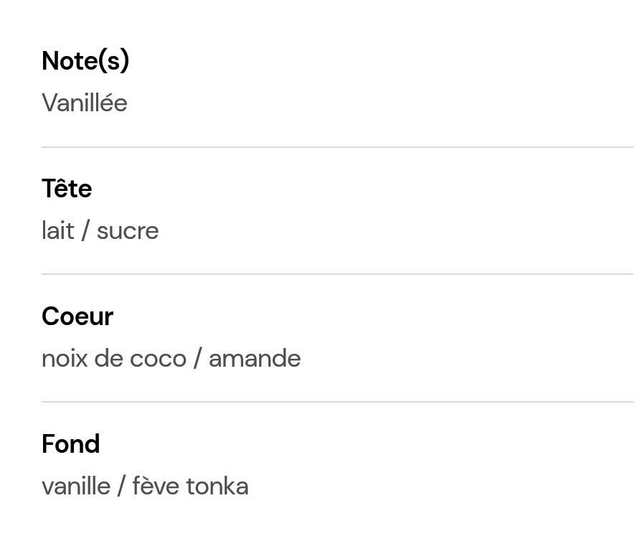Click the word noix in Coeur notes
This screenshot has width=640, height=554.
point(65,359)
